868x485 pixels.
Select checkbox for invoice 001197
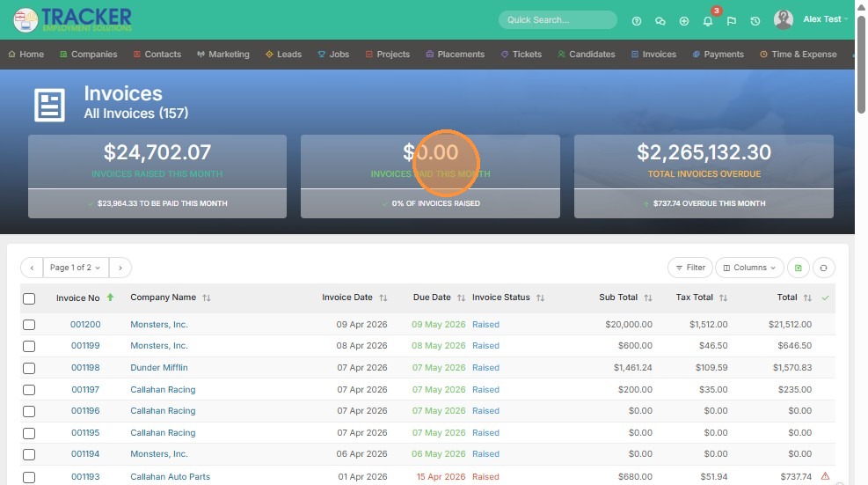click(29, 390)
